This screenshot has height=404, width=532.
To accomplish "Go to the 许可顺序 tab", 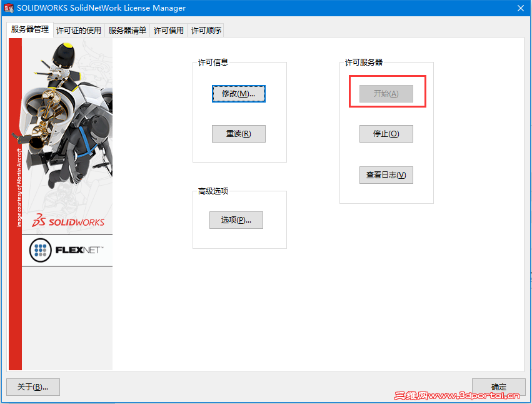I will (206, 30).
